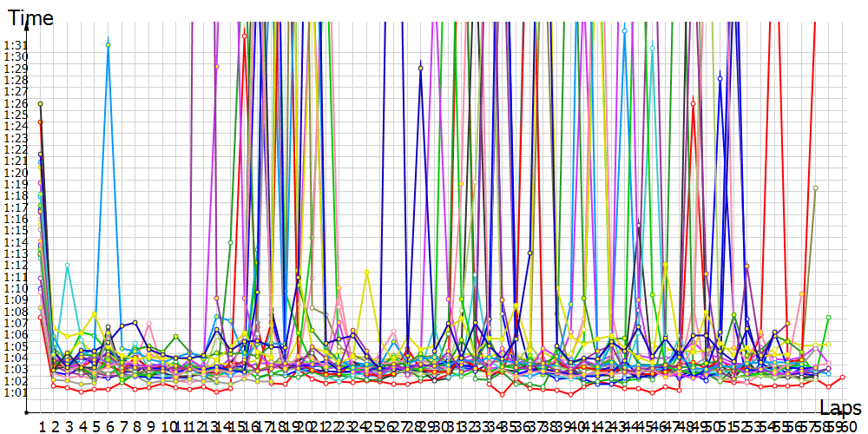Select the dark blue peak at lap 29
The image size is (868, 434).
(x=421, y=68)
